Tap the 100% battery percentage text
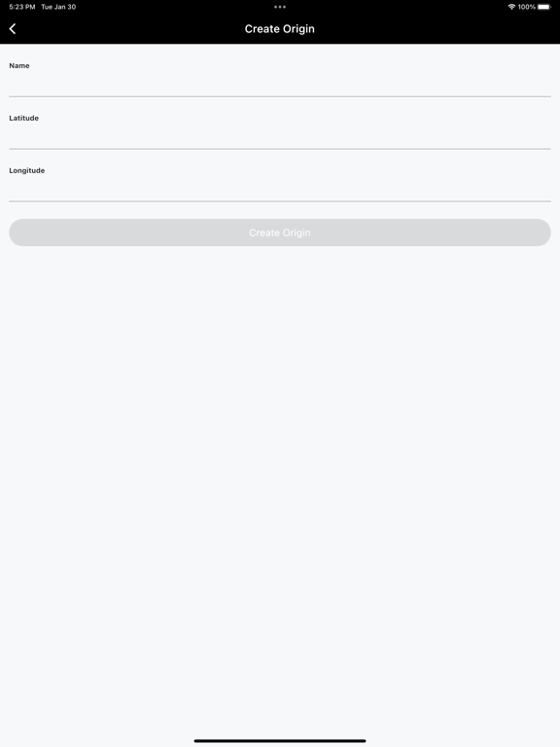560x747 pixels. [527, 7]
